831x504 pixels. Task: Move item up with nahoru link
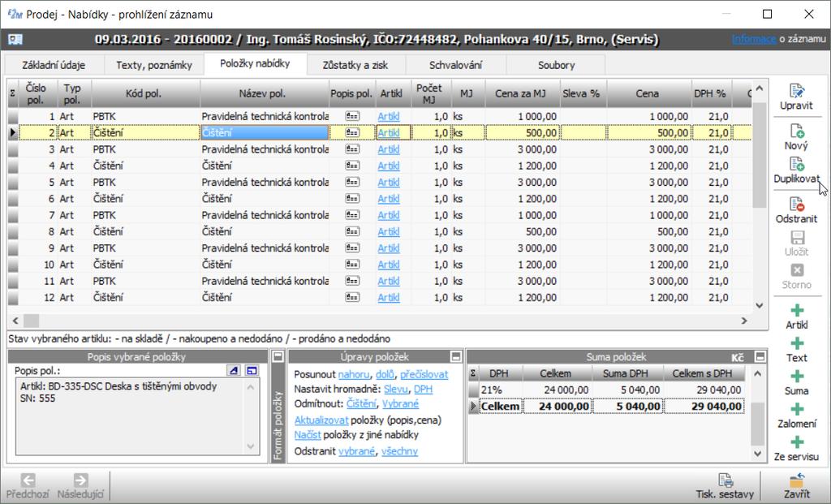(x=354, y=374)
